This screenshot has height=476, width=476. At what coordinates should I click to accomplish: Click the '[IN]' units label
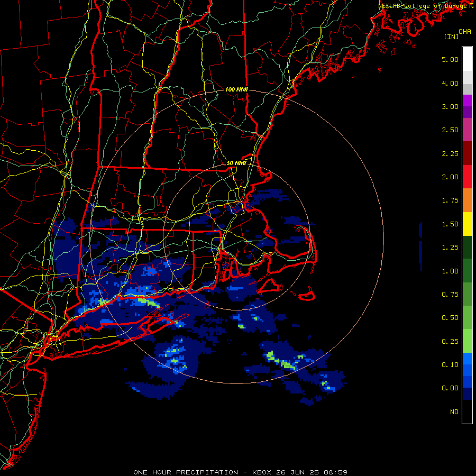pyautogui.click(x=451, y=36)
